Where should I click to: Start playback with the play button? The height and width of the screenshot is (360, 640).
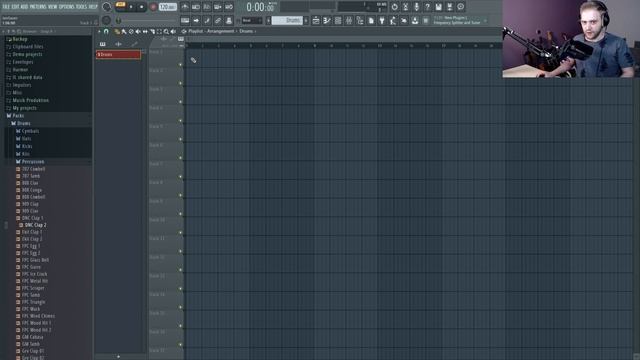click(131, 7)
